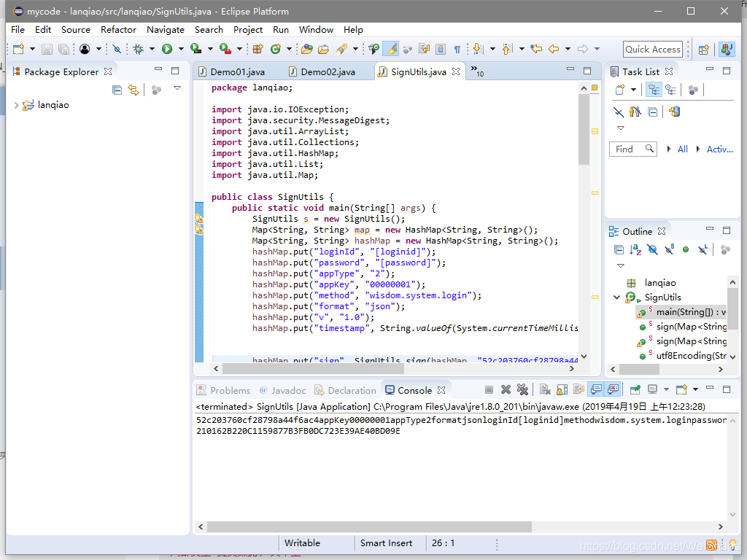Toggle Scheduled view in Task List
This screenshot has width=747, height=560.
[671, 90]
